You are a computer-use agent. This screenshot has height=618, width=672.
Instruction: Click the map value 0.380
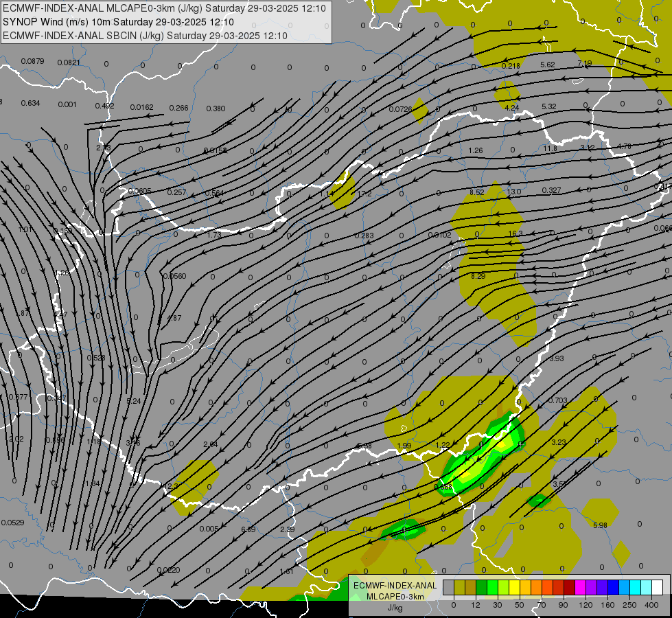pos(216,108)
